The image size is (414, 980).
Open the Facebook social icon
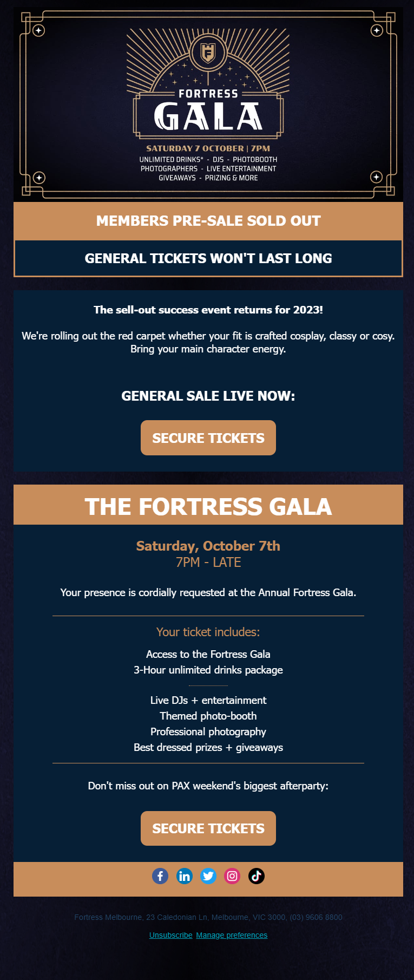[x=160, y=876]
